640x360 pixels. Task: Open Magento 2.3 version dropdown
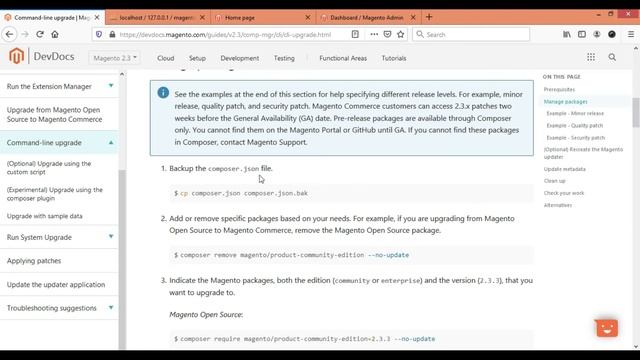(115, 58)
